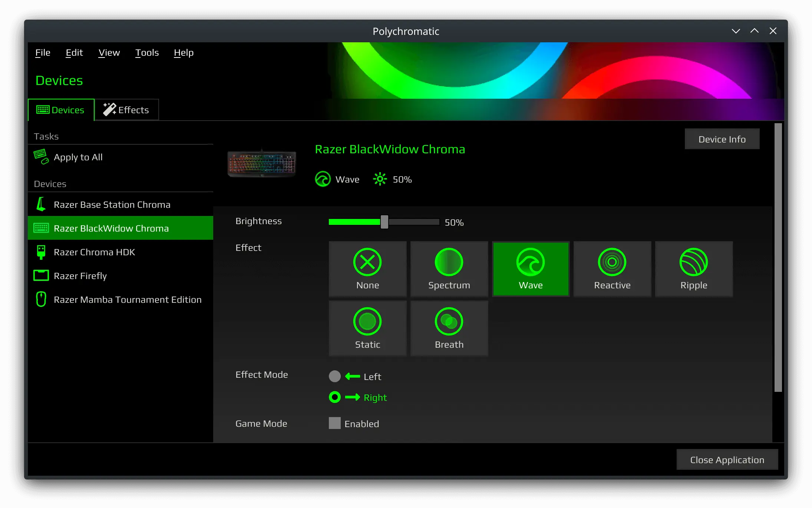Select Razer Firefly from device list
812x508 pixels.
[80, 276]
